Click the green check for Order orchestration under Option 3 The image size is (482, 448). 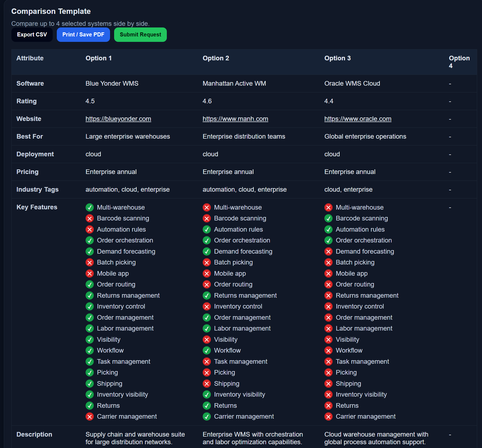(328, 240)
